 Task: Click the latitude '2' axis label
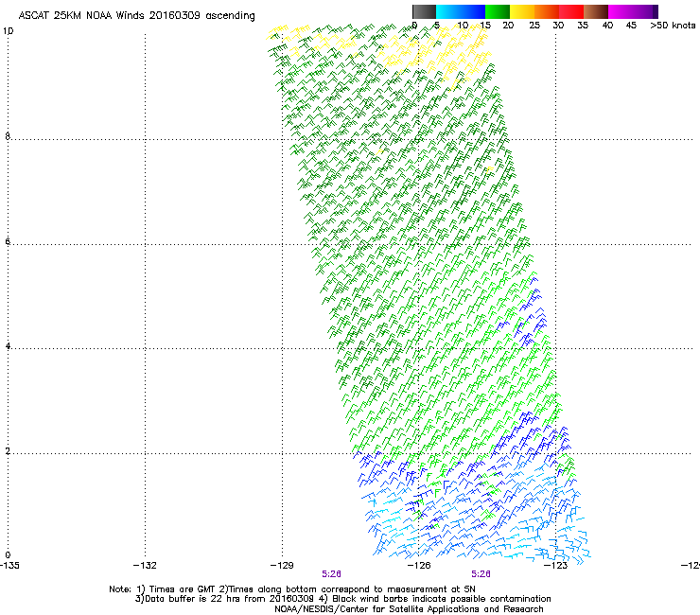(8, 451)
